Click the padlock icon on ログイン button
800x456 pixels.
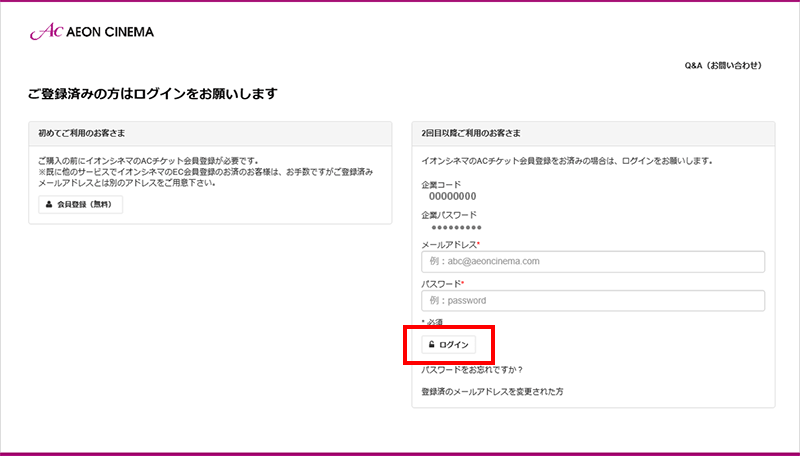431,344
